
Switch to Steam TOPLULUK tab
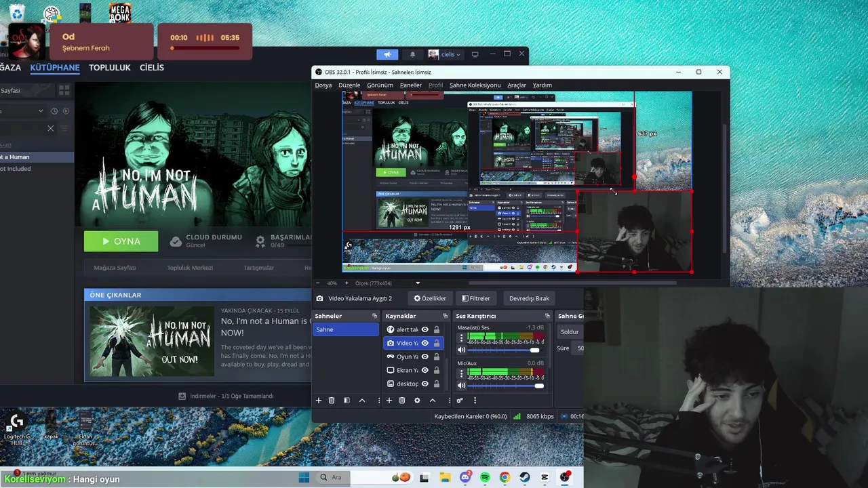point(109,68)
